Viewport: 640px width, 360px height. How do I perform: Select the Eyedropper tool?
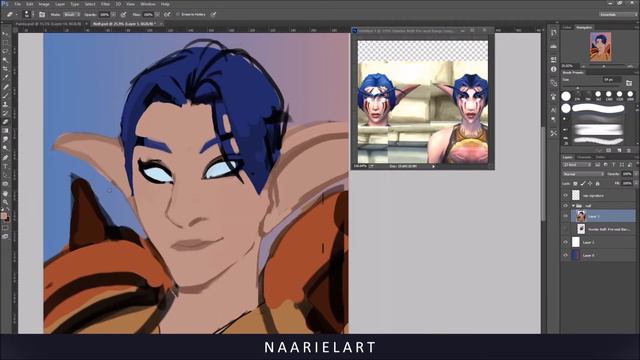5,78
